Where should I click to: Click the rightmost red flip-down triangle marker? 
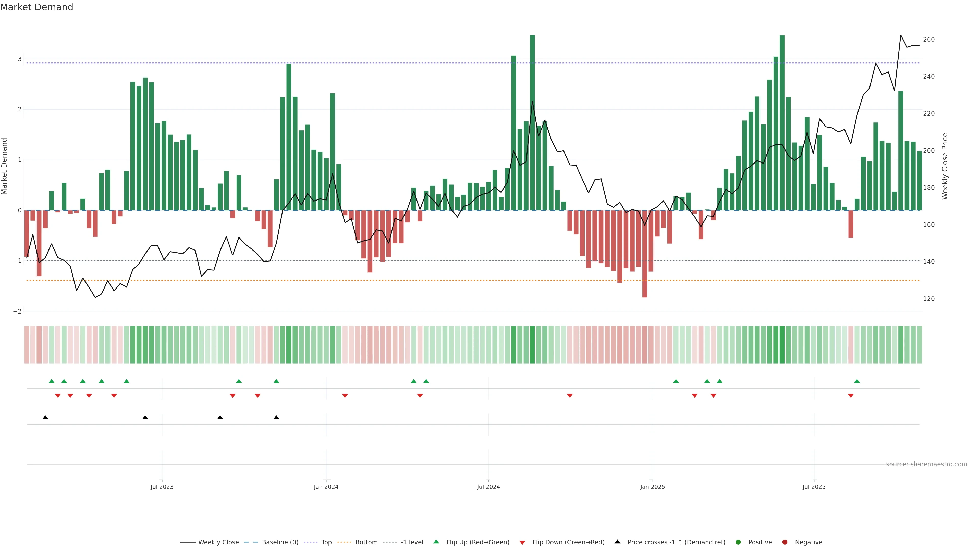point(851,396)
